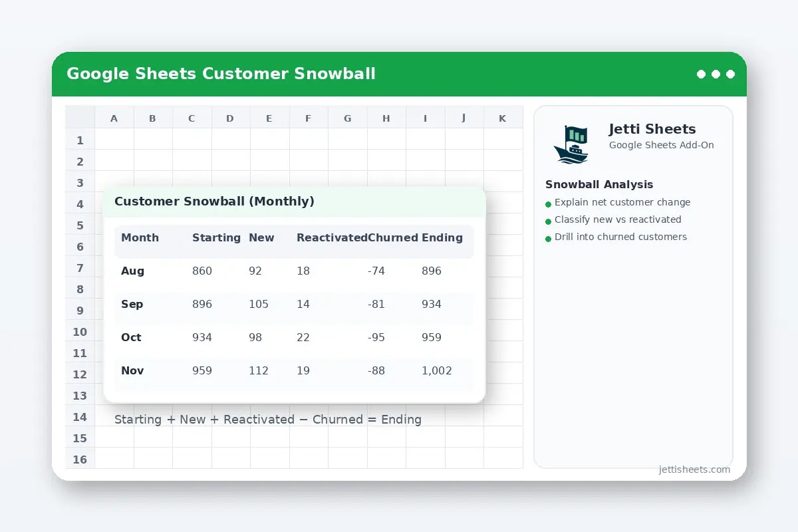Screen dimensions: 798x532
Task: Open the Drill into churned customers action
Action: 620,237
